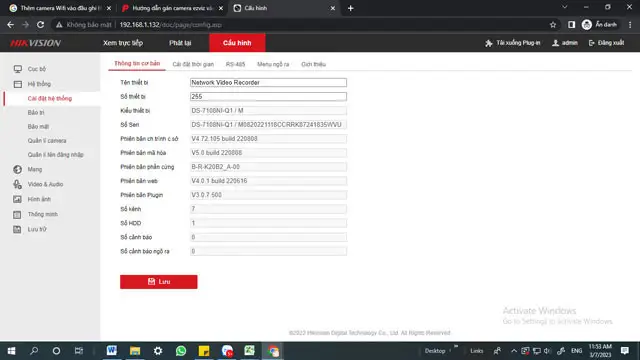Screen dimensions: 640x360
Task: Open Word from the taskbar
Action: point(111,351)
